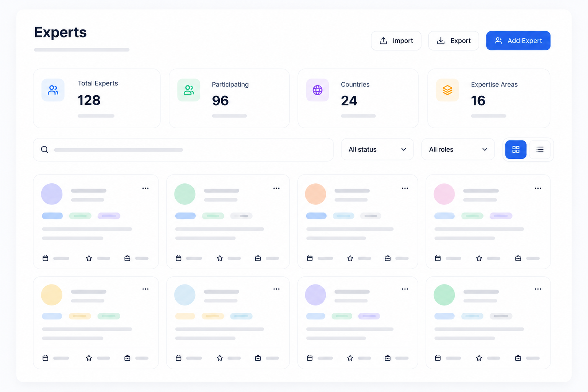
Task: Open the All roles dropdown
Action: (458, 149)
